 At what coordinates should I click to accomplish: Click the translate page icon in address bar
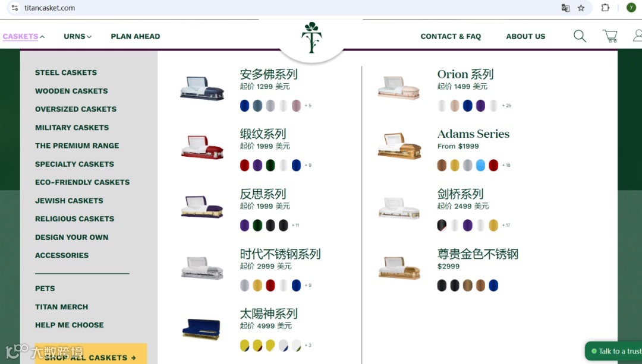tap(565, 8)
